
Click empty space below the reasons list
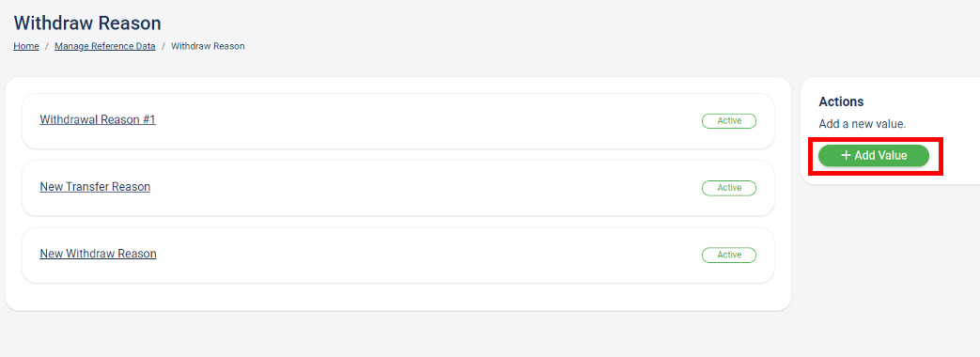pos(398,296)
